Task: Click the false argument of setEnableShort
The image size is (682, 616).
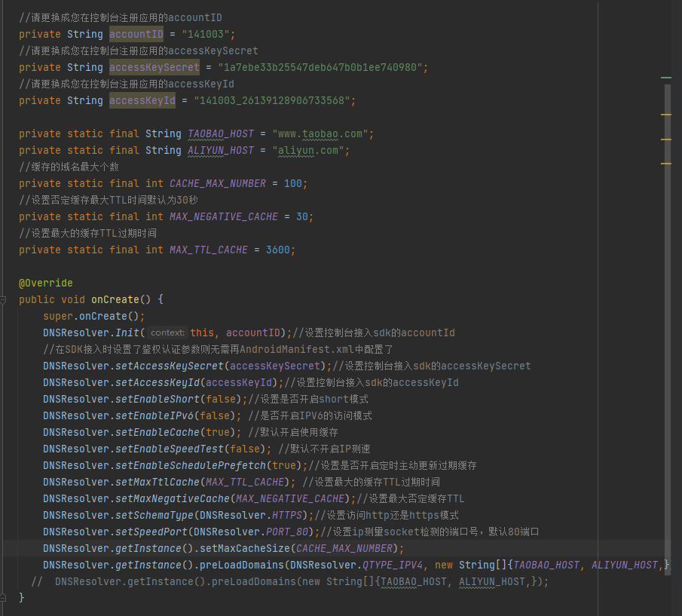Action: tap(221, 399)
